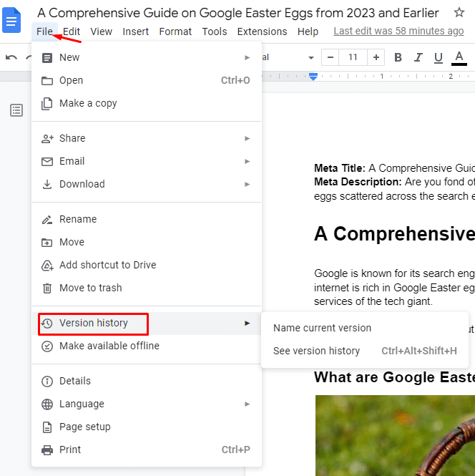475x476 pixels.
Task: Toggle Make available offline
Action: 147,346
